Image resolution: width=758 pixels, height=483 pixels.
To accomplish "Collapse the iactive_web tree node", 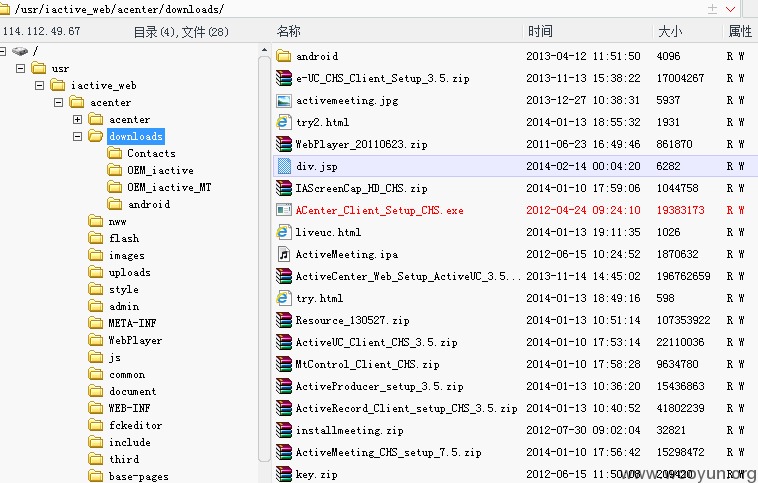I will [40, 85].
